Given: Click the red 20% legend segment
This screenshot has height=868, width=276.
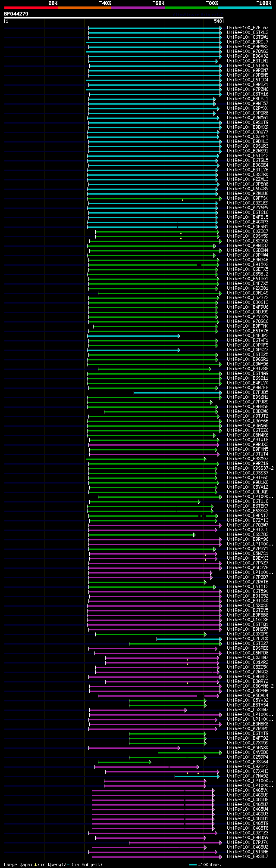Looking at the screenshot, I should pyautogui.click(x=31, y=8).
